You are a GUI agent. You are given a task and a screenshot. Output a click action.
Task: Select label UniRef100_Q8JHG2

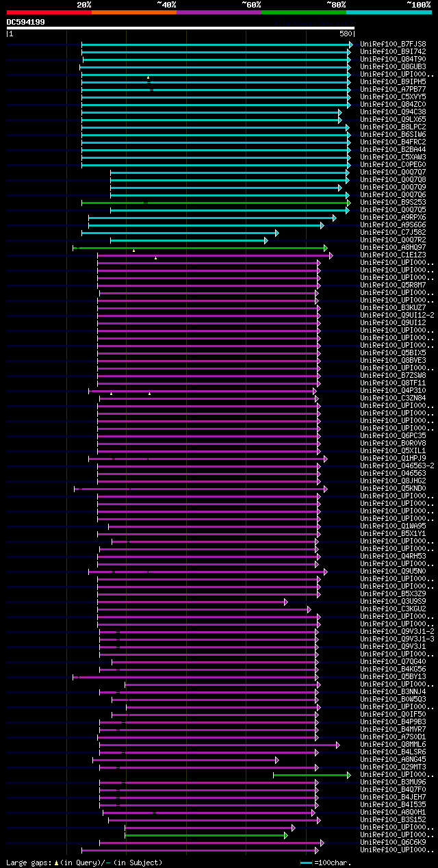pos(393,481)
